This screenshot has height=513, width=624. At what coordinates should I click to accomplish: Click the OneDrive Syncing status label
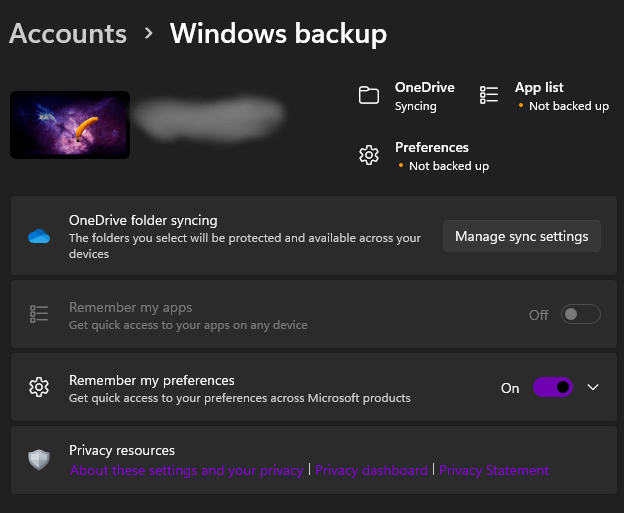click(416, 106)
